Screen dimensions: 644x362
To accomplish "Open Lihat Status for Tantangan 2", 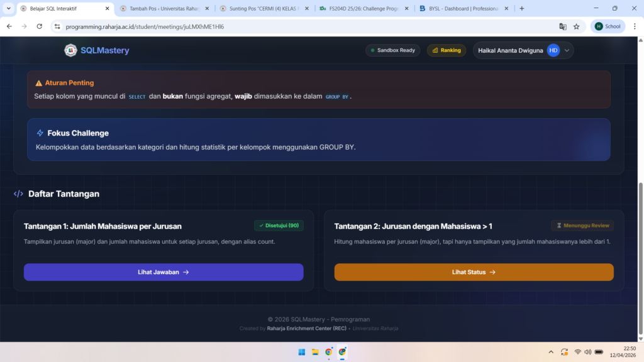I will 474,272.
